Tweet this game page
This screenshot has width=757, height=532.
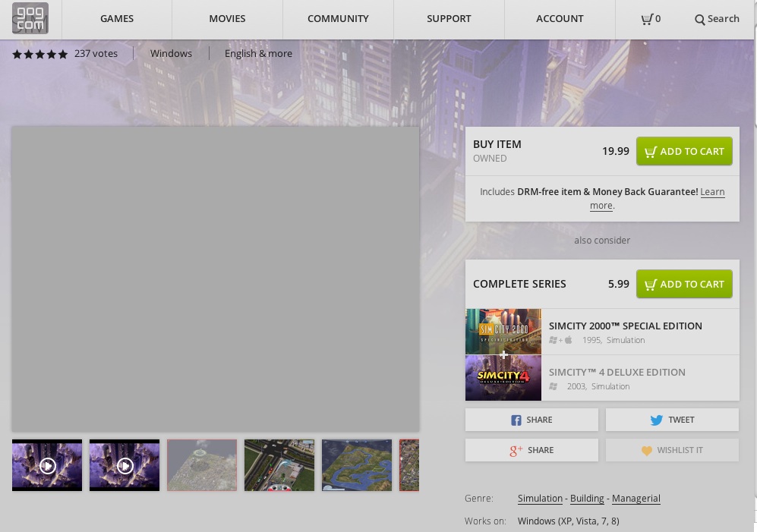[672, 420]
